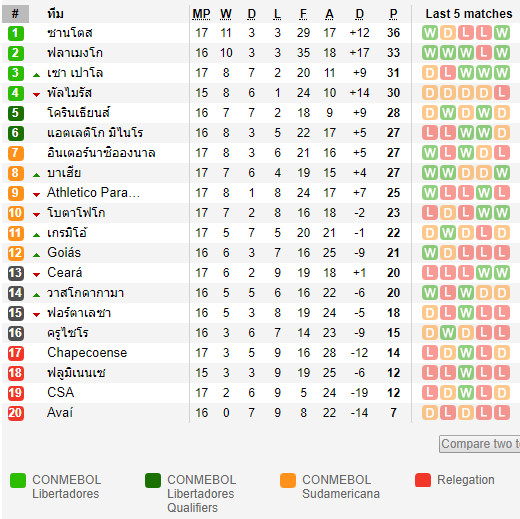The width and height of the screenshot is (520, 519).
Task: Click the red rank 20 badge for Avaí
Action: coord(16,413)
